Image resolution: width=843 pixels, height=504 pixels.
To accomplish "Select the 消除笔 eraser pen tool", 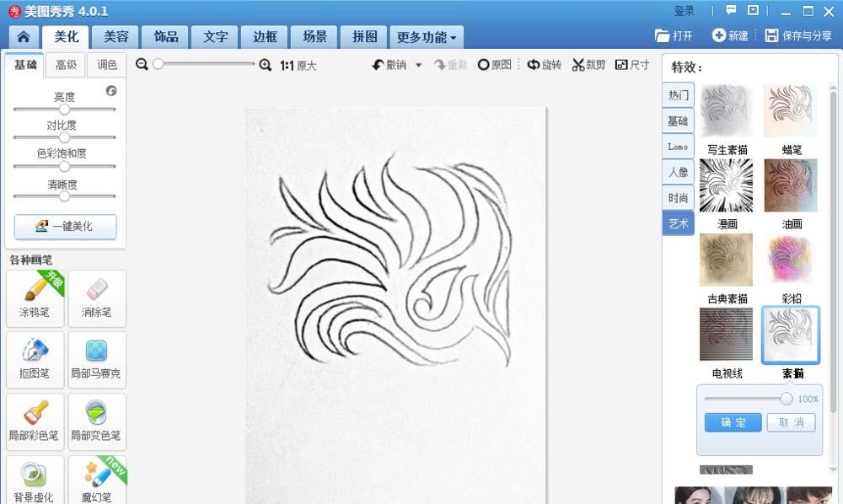I will coord(95,298).
